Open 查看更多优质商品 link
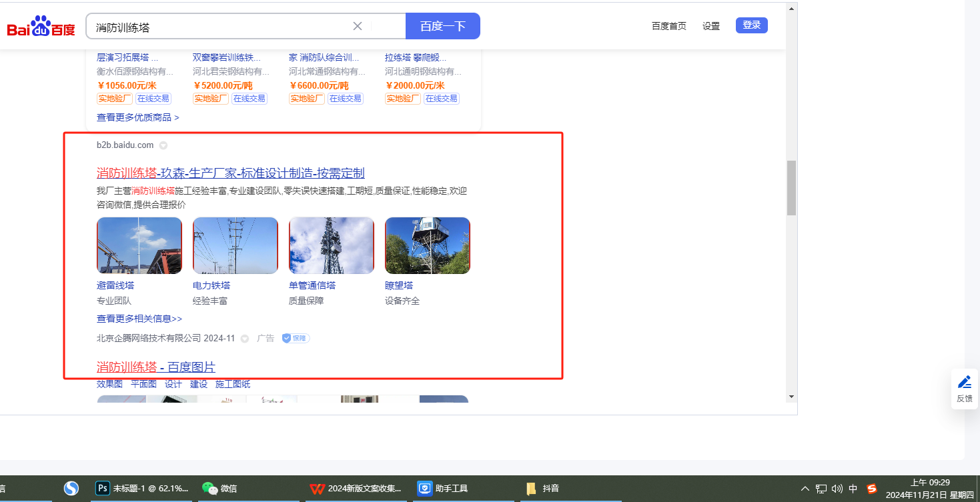The height and width of the screenshot is (502, 980). click(x=137, y=117)
